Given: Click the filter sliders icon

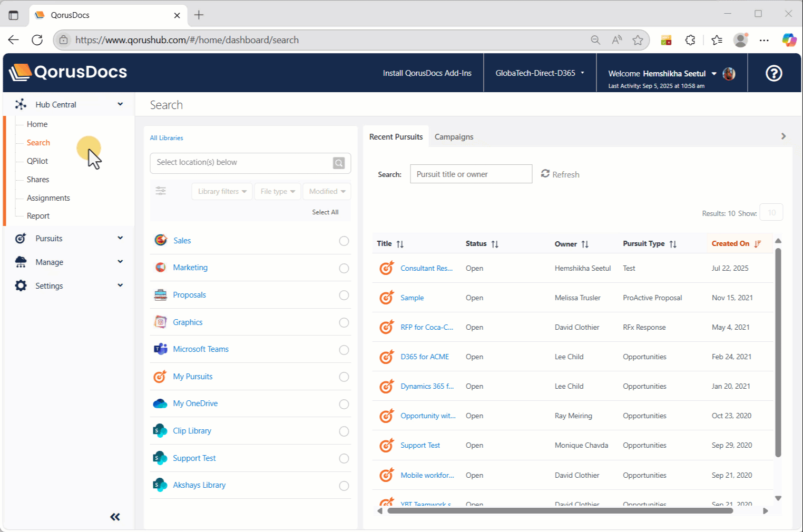Looking at the screenshot, I should coord(161,191).
